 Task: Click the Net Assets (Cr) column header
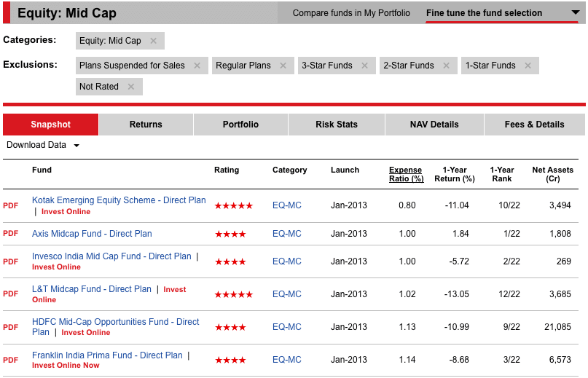553,174
